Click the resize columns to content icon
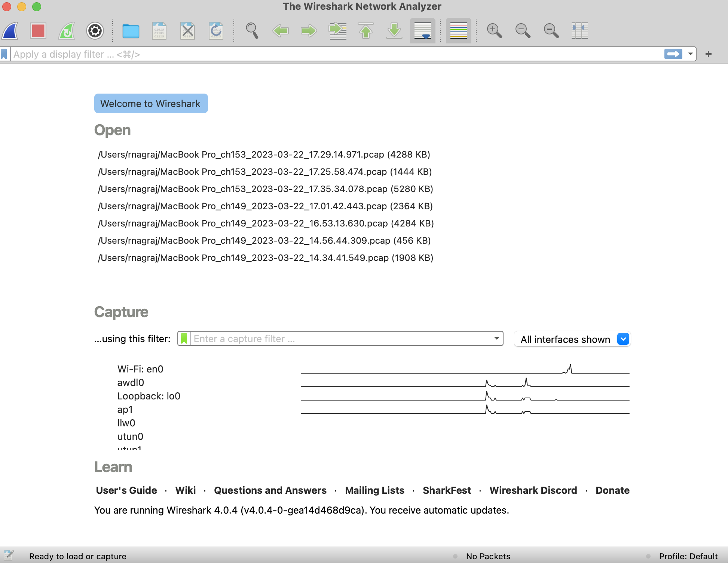Image resolution: width=728 pixels, height=563 pixels. (x=580, y=31)
